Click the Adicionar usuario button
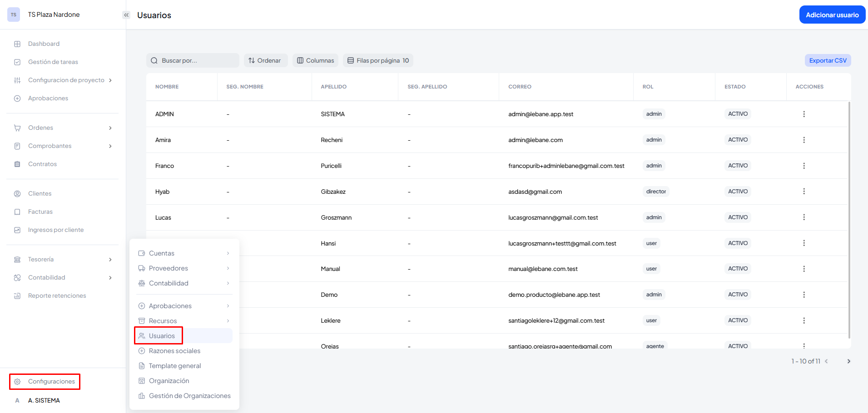 point(832,15)
